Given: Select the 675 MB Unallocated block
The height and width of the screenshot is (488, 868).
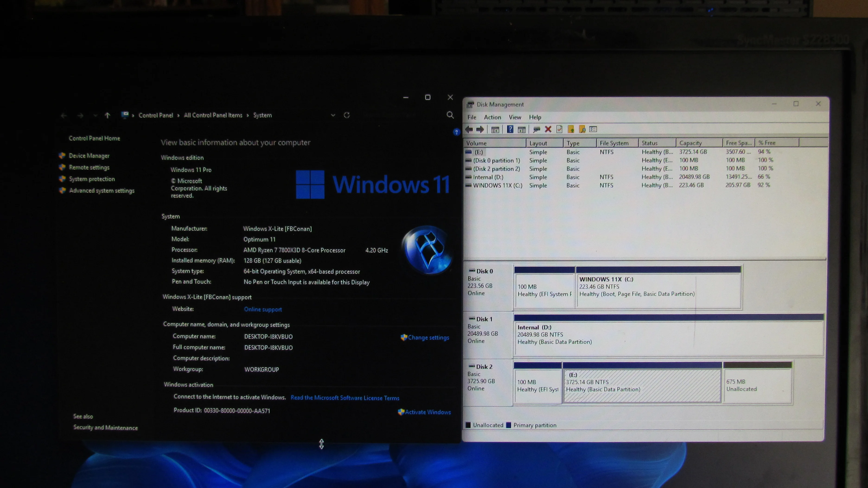Looking at the screenshot, I should point(757,382).
